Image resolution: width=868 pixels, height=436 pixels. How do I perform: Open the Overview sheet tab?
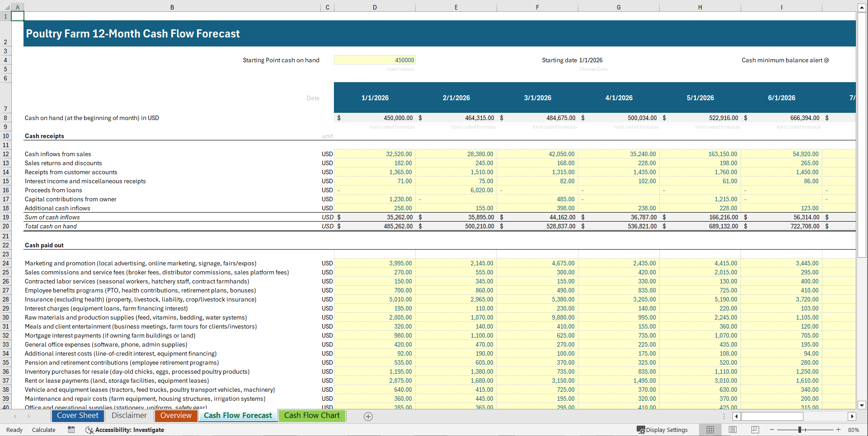click(x=176, y=416)
